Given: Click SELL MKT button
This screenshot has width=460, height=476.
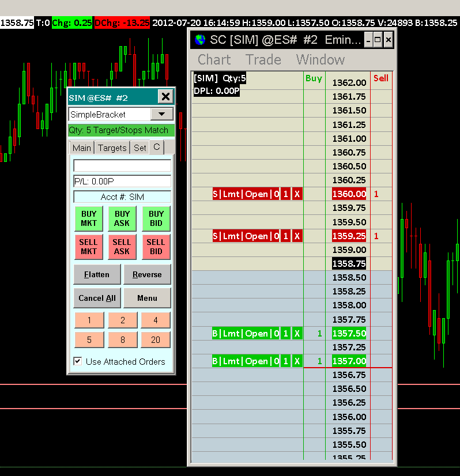Looking at the screenshot, I should (x=89, y=247).
